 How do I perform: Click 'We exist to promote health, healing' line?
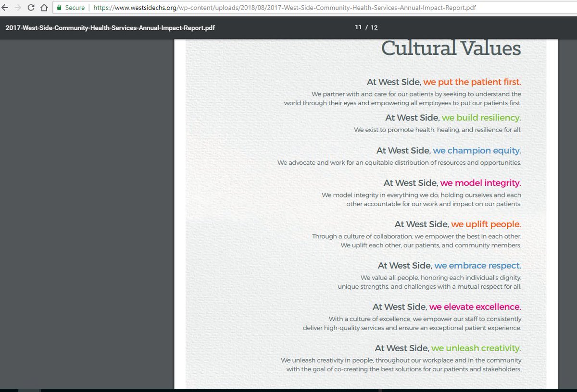click(438, 130)
